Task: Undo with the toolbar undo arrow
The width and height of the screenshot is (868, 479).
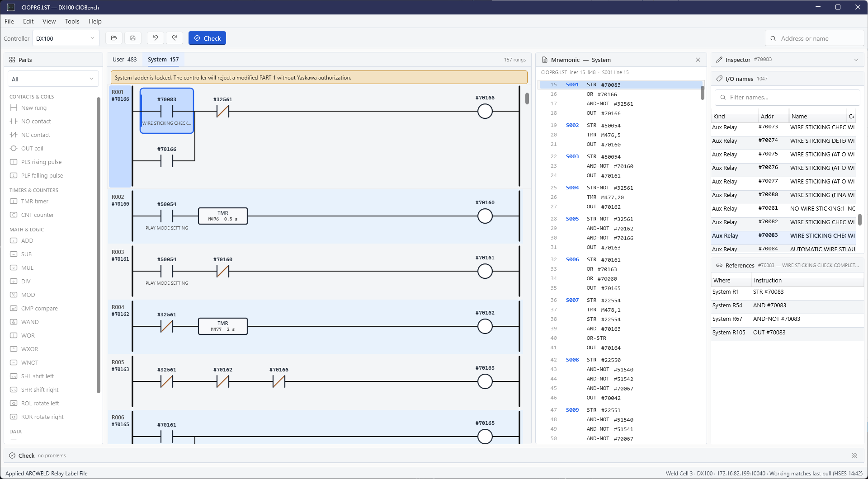Action: coord(156,38)
